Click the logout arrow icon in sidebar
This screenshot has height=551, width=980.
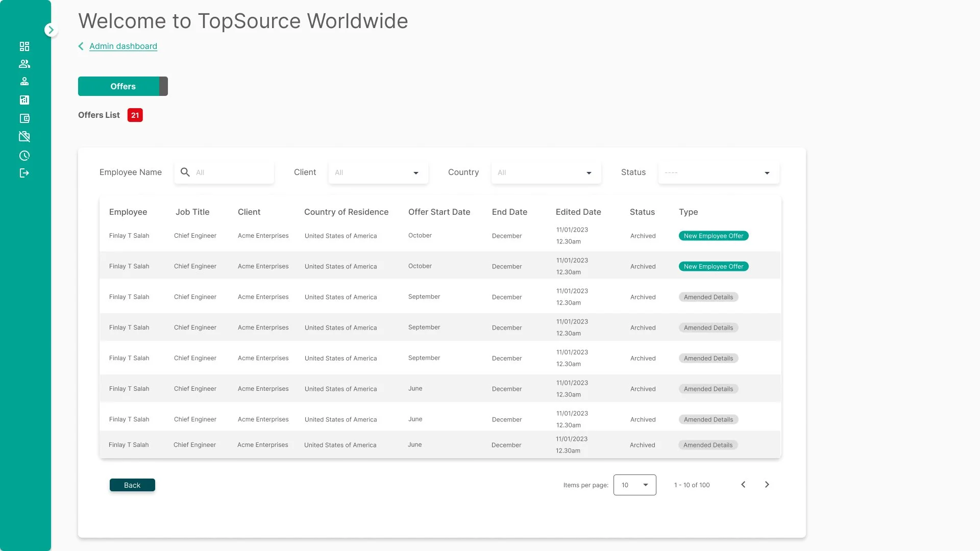coord(24,173)
